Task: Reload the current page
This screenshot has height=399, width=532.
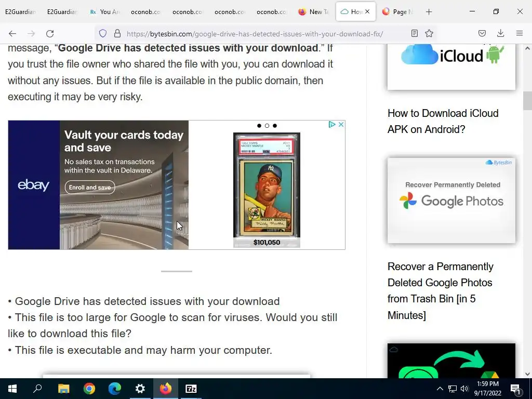Action: 50,33
